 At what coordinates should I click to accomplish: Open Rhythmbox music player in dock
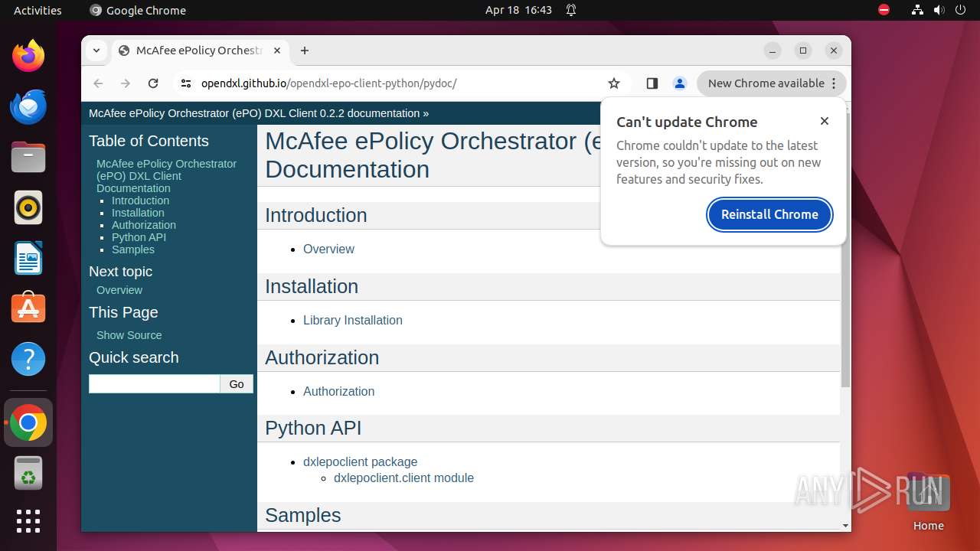[x=28, y=207]
